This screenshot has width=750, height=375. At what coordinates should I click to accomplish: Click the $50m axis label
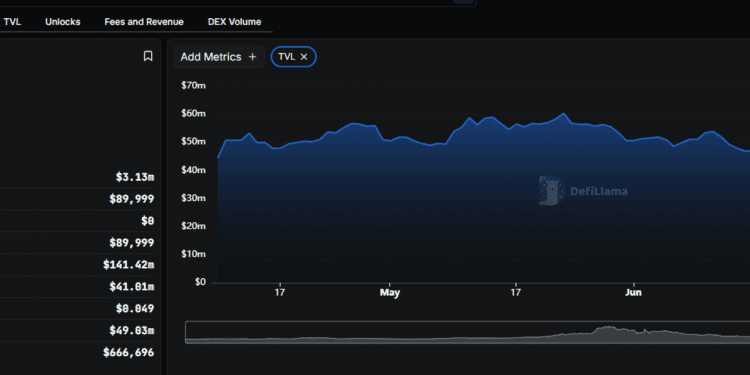193,142
